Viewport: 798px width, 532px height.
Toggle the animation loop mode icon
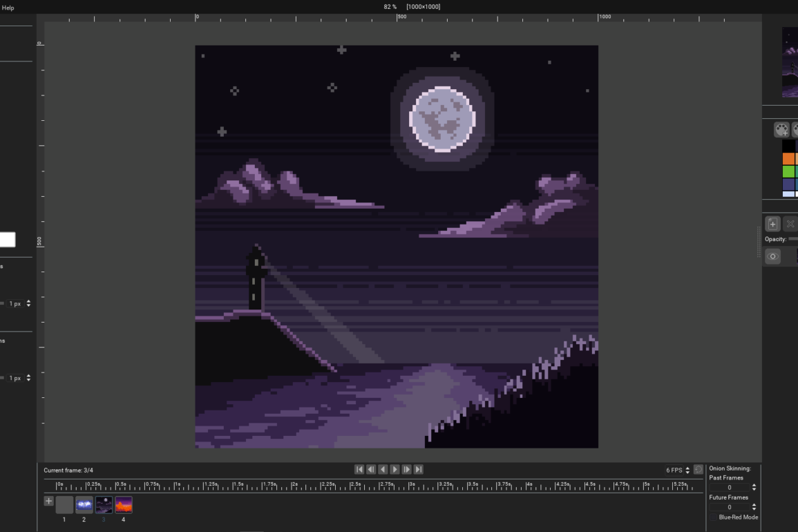699,470
